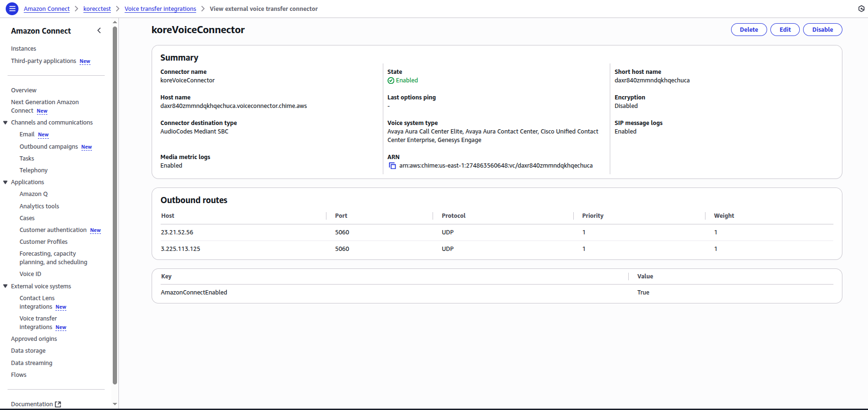This screenshot has width=868, height=410.
Task: Click host 23.21.52.56 in Outbound routes
Action: 177,232
